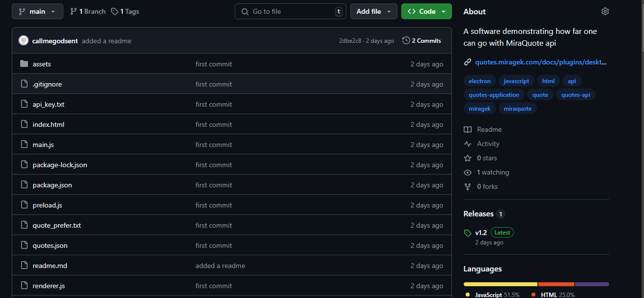Click the star icon next to stars
The image size is (644, 298).
tap(468, 158)
